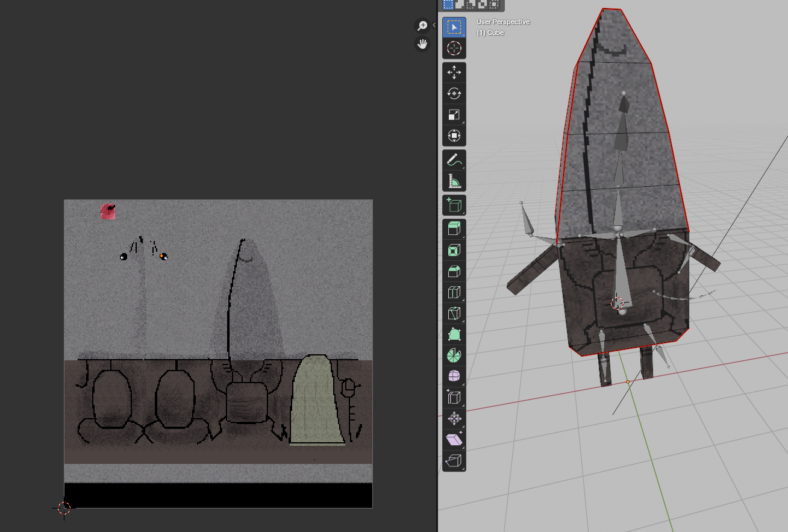Click the pan hand in UV editor
Viewport: 788px width, 532px height.
click(422, 44)
